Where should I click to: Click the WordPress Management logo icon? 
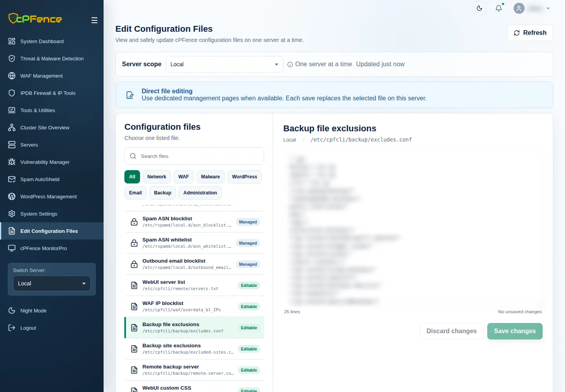[12, 196]
